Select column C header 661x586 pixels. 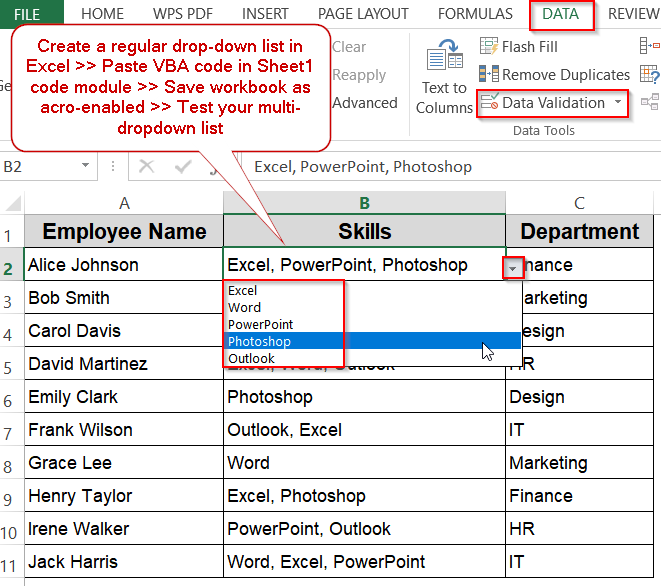point(580,202)
